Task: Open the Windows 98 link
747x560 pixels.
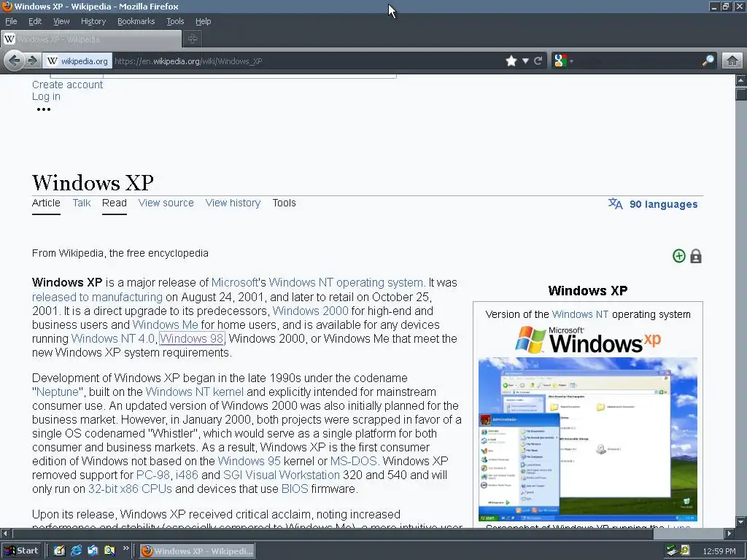Action: pos(192,338)
